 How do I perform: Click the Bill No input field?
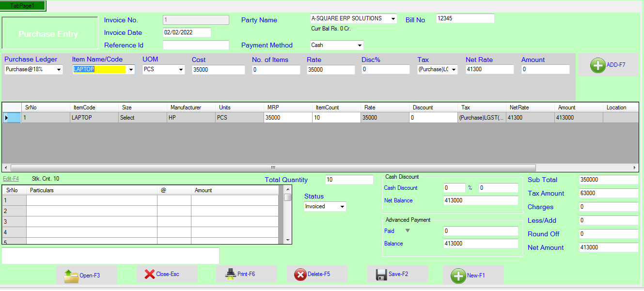tap(465, 18)
